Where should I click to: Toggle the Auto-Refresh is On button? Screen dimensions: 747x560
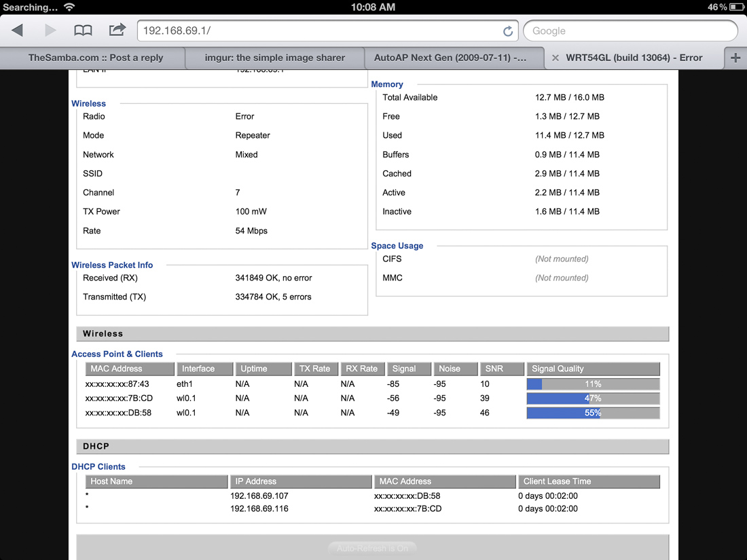pos(372,548)
